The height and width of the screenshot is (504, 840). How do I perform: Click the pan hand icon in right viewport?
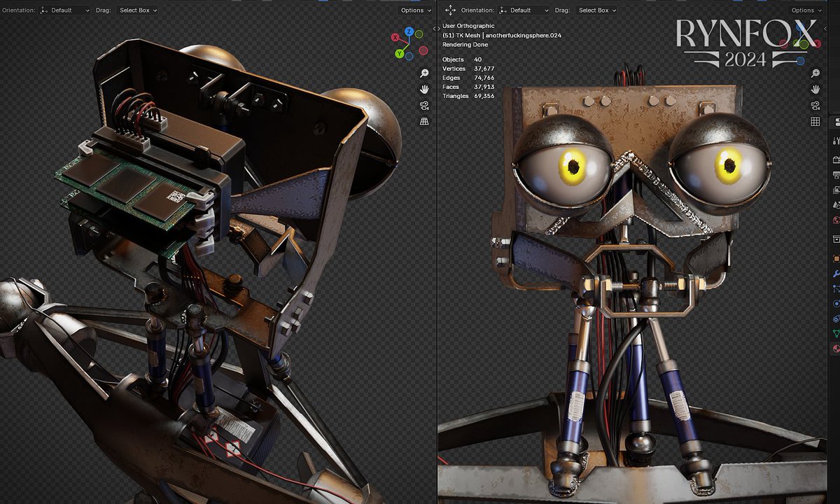tap(815, 90)
